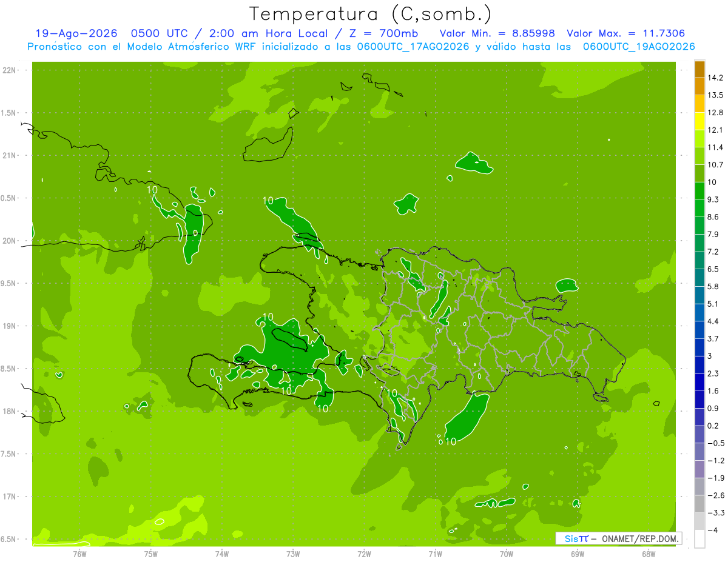Click the colorbar value "9.3"
Image resolution: width=728 pixels, height=562 pixels.
click(713, 199)
